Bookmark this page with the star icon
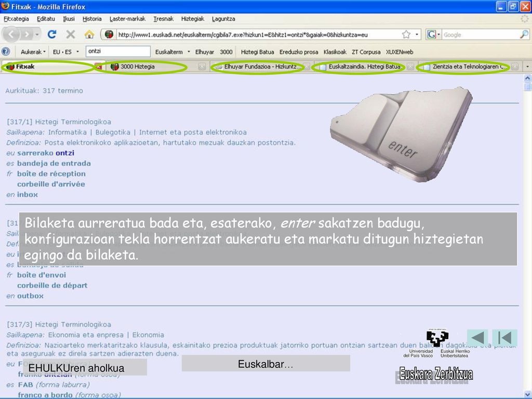The width and height of the screenshot is (532, 399). (406, 34)
